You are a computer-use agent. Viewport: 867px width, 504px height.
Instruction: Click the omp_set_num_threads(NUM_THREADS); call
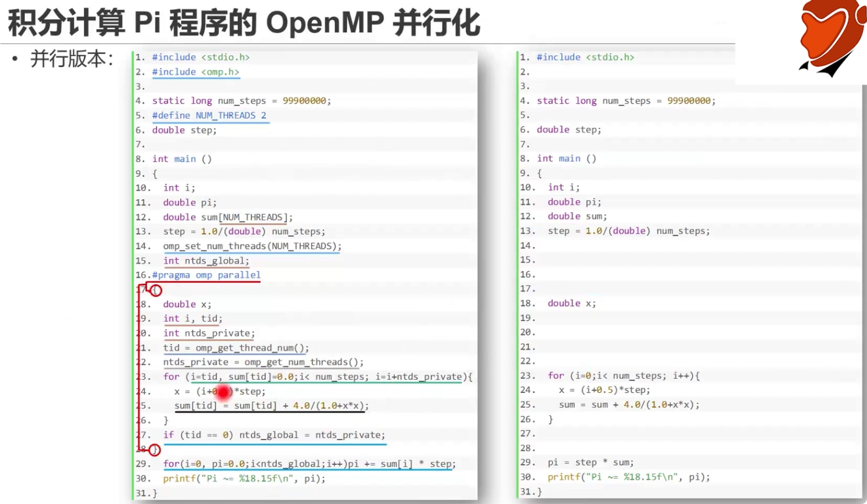pos(252,246)
